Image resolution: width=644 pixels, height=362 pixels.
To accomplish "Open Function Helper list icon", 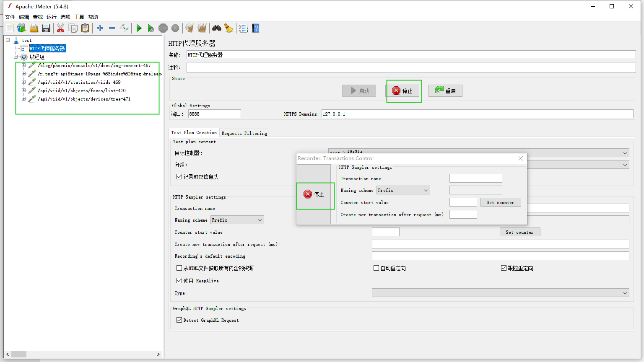I will pyautogui.click(x=243, y=28).
